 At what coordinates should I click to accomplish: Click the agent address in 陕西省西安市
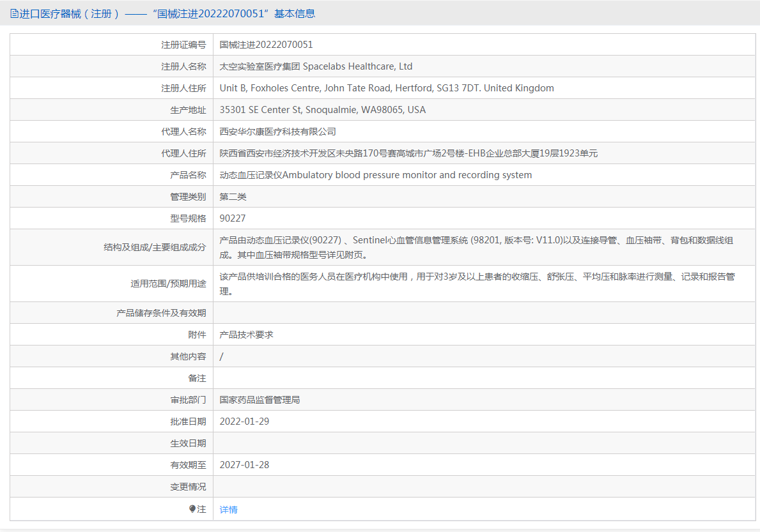tap(408, 153)
